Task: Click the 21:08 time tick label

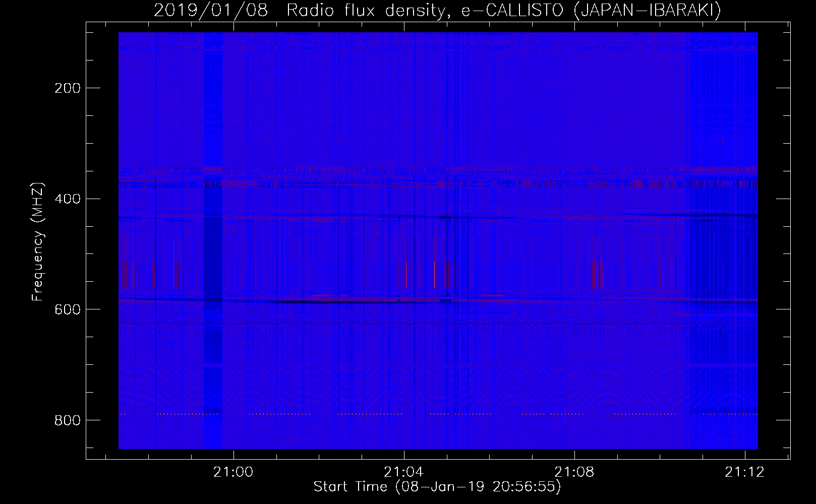Action: pos(574,472)
